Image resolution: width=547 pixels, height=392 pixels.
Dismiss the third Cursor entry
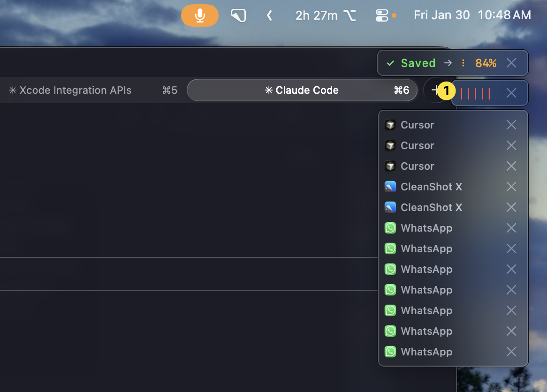(511, 166)
